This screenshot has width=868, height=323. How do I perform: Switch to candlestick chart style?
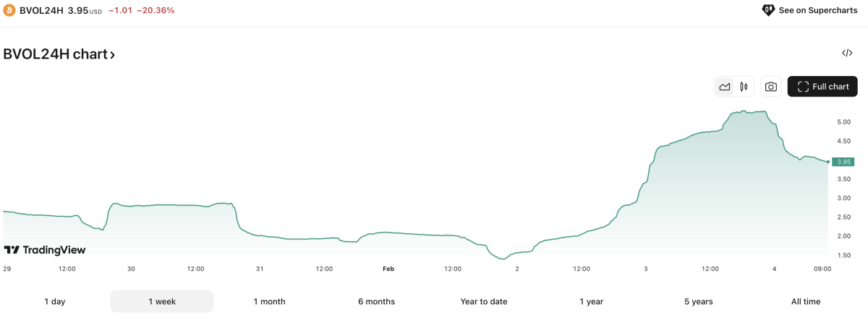[744, 87]
